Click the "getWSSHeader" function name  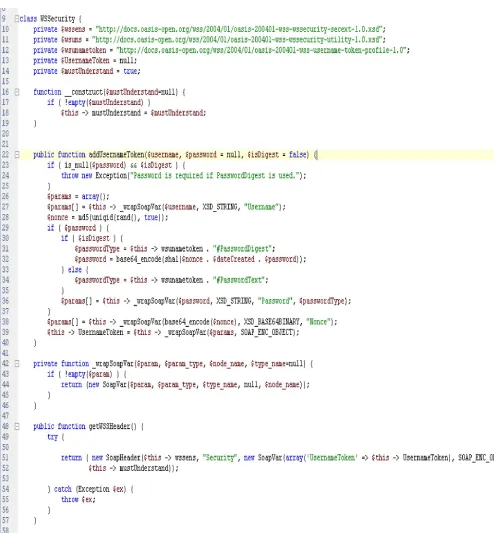[109, 427]
